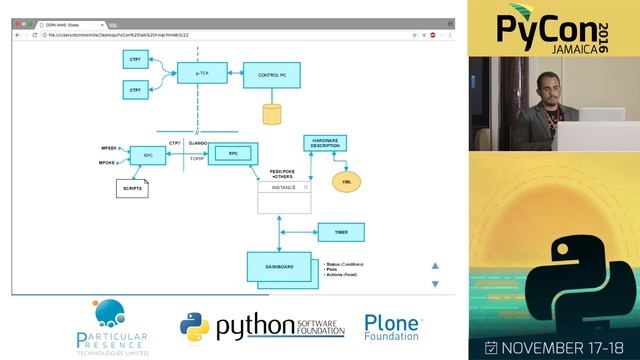Go back with the browser back arrow
The height and width of the screenshot is (360, 640).
18,35
